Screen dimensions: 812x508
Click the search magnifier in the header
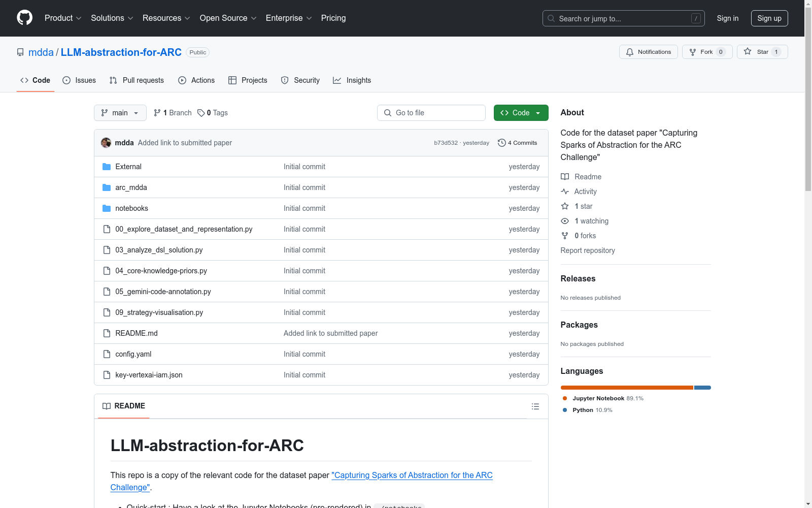(551, 18)
